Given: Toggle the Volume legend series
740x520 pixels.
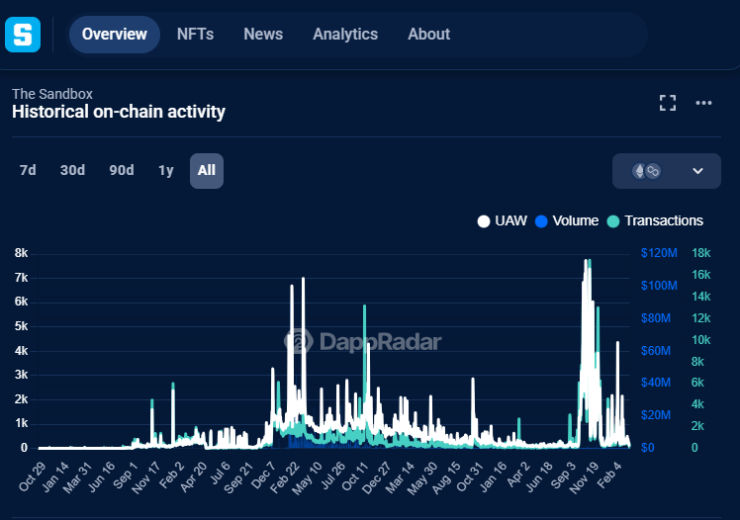Looking at the screenshot, I should (x=566, y=221).
